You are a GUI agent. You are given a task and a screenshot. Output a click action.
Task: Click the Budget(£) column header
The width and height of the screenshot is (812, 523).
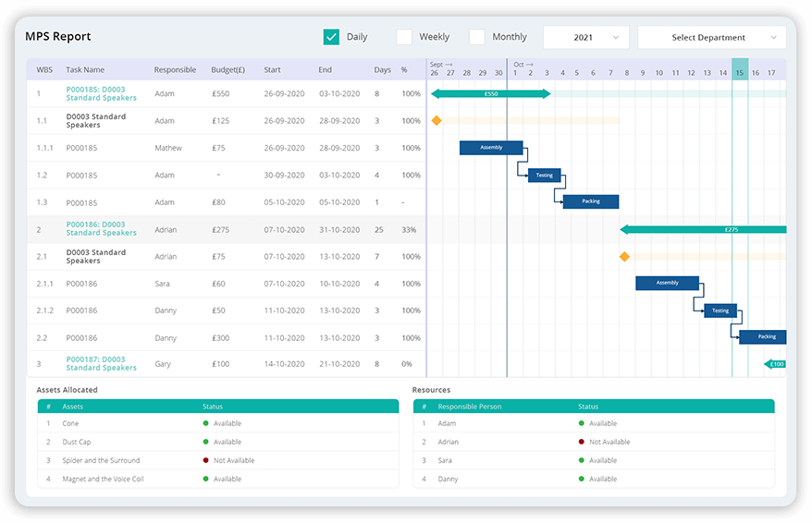(x=229, y=69)
